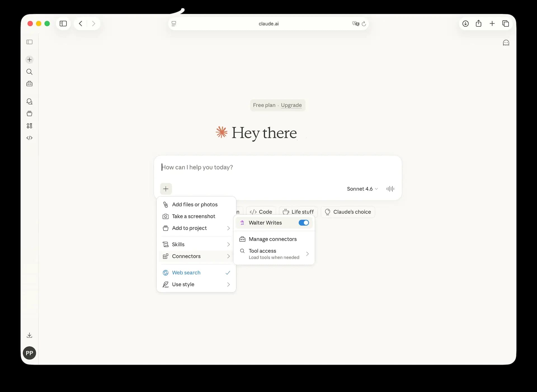
Task: Expand the Use style submenu
Action: coord(196,284)
